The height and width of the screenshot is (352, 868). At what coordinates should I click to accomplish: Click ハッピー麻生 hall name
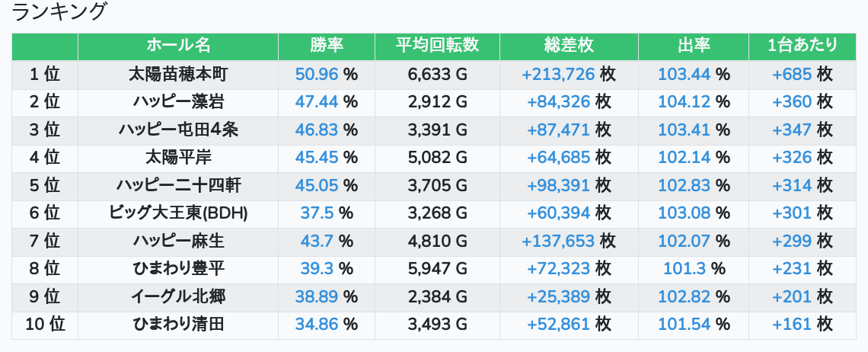(x=178, y=242)
